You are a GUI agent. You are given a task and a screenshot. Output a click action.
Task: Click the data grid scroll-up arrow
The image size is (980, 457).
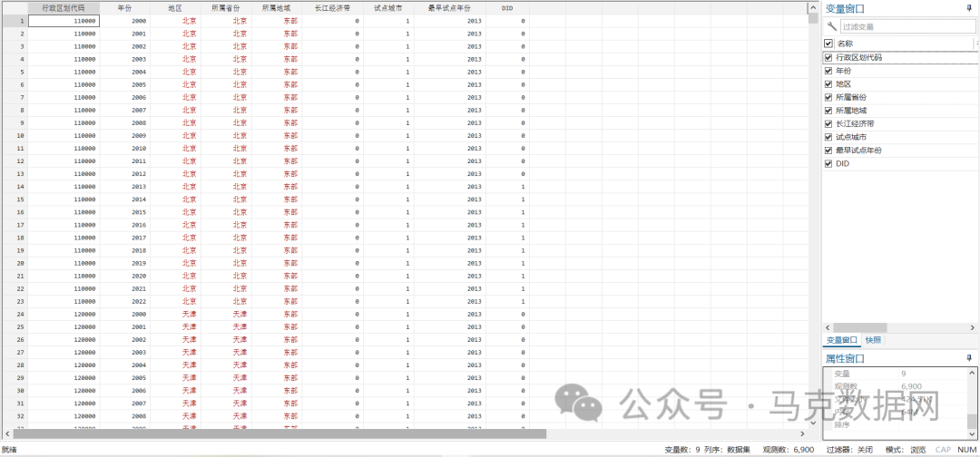coord(813,7)
